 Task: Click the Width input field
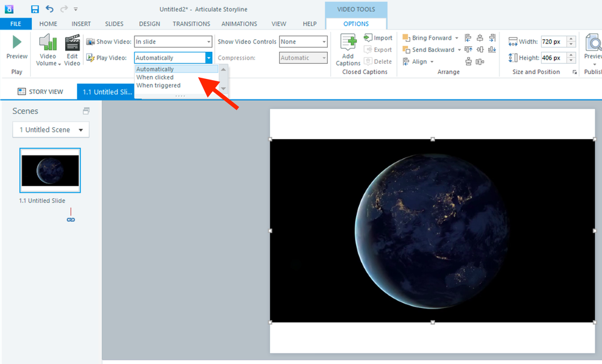553,42
